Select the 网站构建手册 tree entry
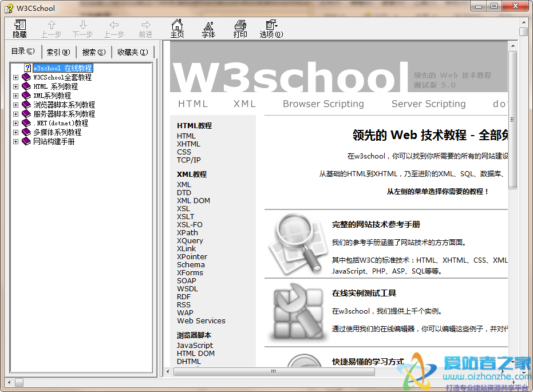533x392 pixels. pos(54,142)
